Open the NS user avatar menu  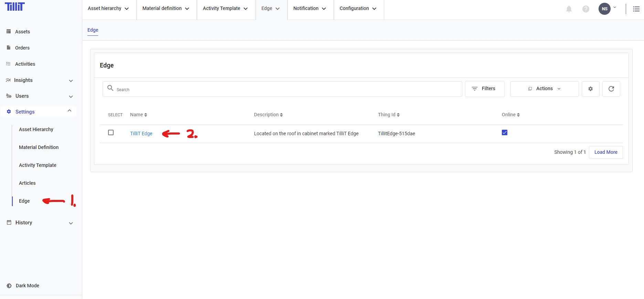pyautogui.click(x=604, y=9)
